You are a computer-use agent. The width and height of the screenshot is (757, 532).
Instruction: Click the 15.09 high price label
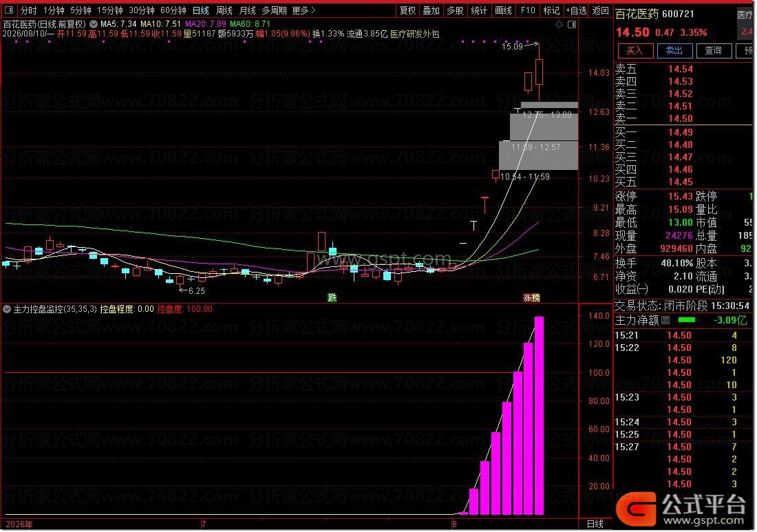click(x=512, y=46)
